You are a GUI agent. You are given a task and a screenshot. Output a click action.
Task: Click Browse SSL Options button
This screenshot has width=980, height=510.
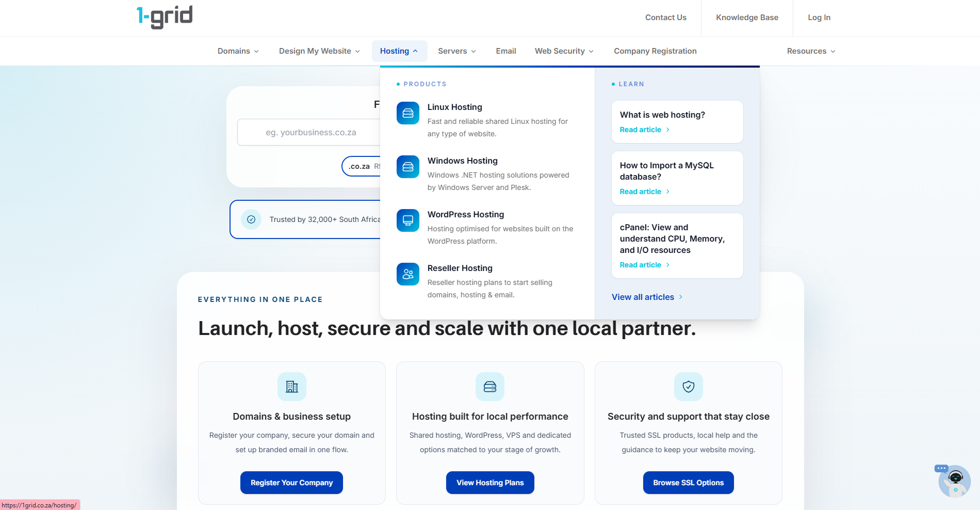point(689,483)
